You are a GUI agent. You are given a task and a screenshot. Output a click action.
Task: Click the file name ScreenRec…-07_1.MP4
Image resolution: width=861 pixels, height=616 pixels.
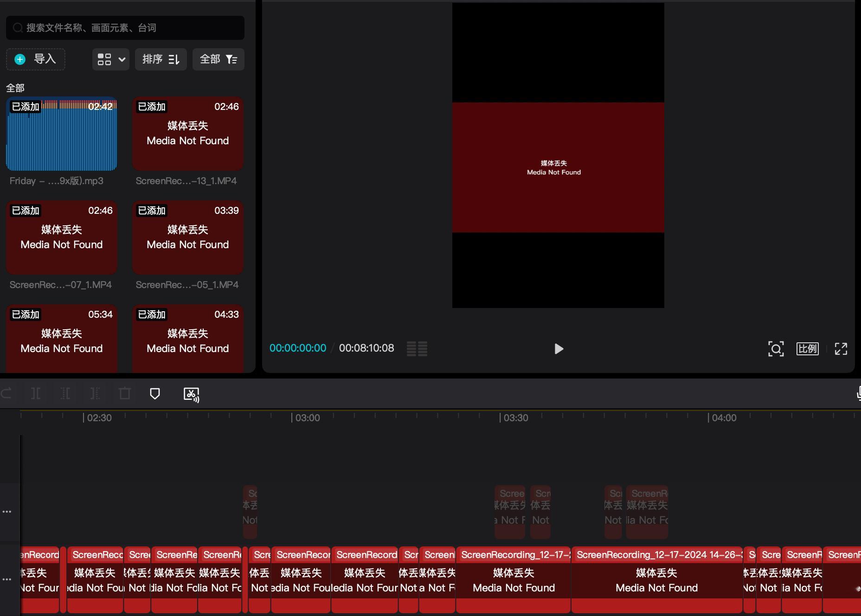tap(61, 285)
